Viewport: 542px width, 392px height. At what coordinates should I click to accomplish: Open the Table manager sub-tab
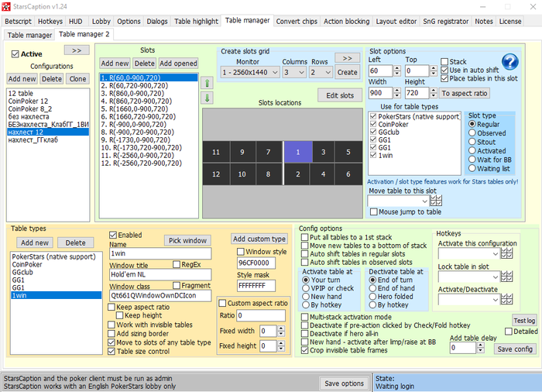29,34
